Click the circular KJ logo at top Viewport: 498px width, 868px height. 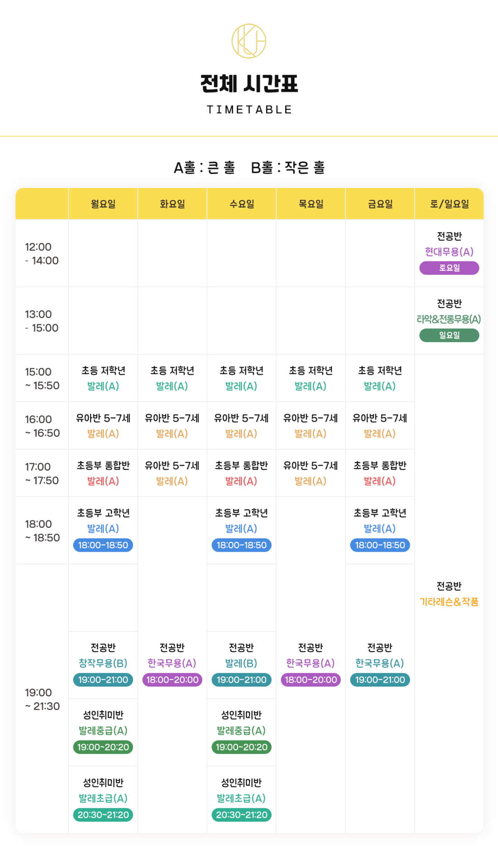249,41
